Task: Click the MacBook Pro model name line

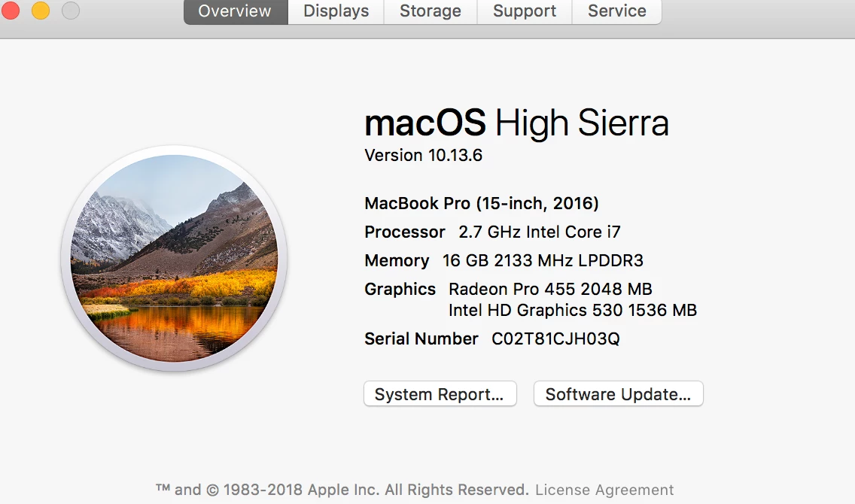Action: coord(482,203)
